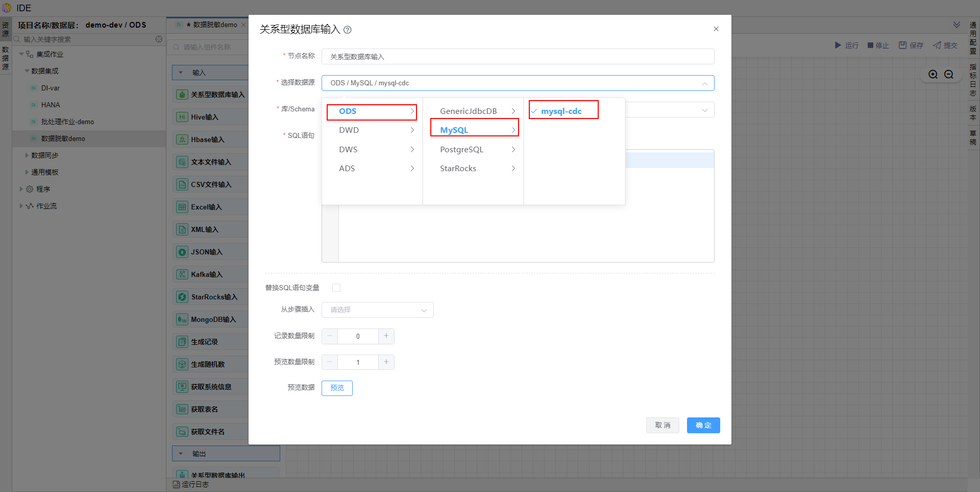980x492 pixels.
Task: Decrease the 预览数量限制 value with minus
Action: click(330, 362)
